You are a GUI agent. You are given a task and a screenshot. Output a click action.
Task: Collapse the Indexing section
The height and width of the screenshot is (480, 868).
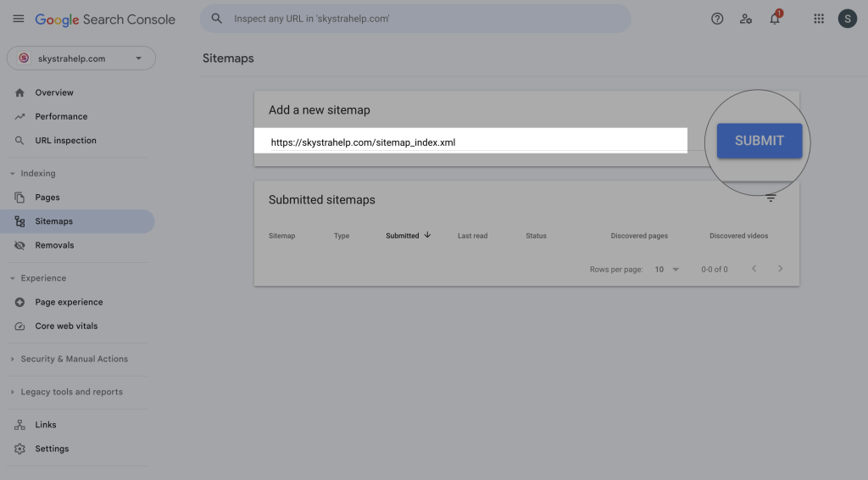(13, 174)
